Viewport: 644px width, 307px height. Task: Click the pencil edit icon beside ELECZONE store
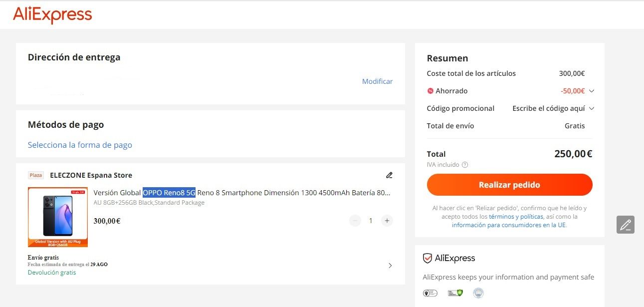click(389, 175)
